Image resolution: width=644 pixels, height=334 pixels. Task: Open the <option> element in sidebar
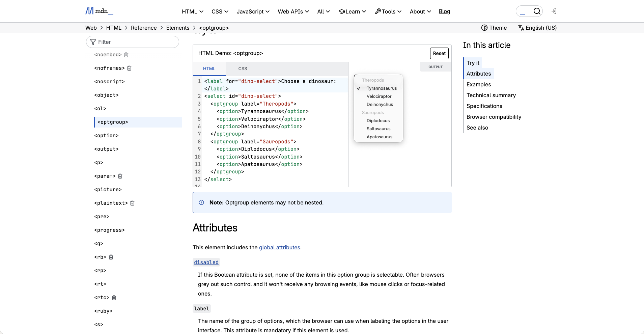point(106,136)
